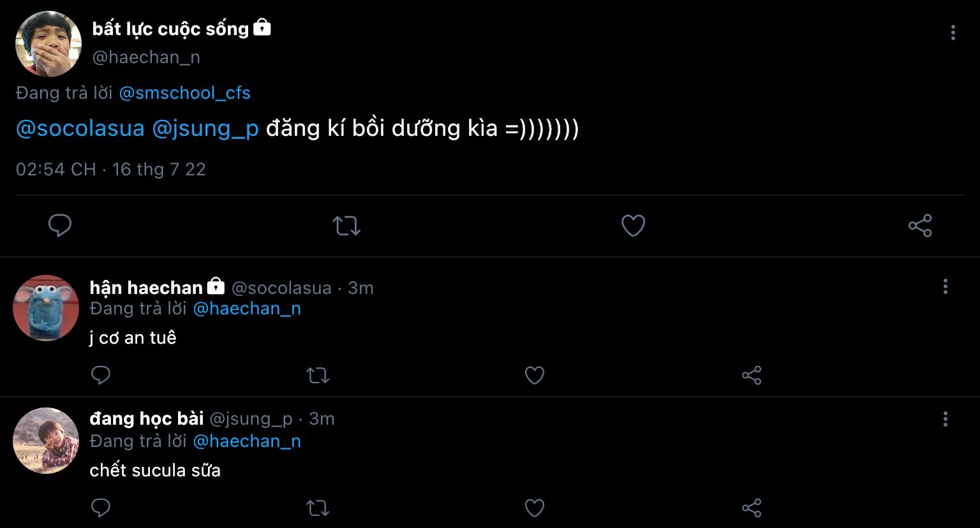
Task: Share the main tweet by haechan_n
Action: click(x=919, y=226)
